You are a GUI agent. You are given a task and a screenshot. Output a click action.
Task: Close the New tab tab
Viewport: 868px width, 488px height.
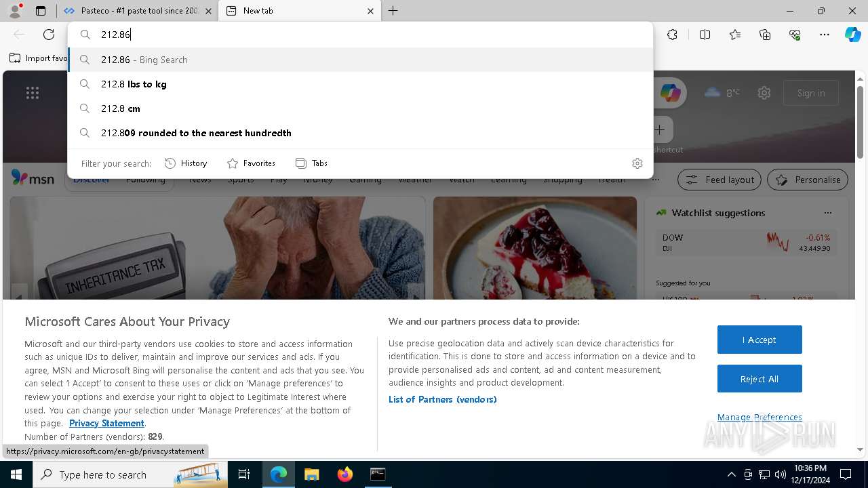tap(370, 11)
